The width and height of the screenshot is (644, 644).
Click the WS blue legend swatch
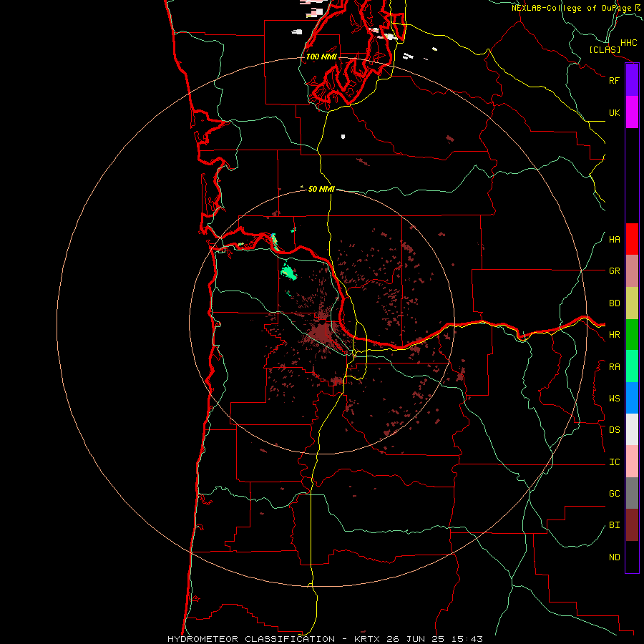(632, 398)
